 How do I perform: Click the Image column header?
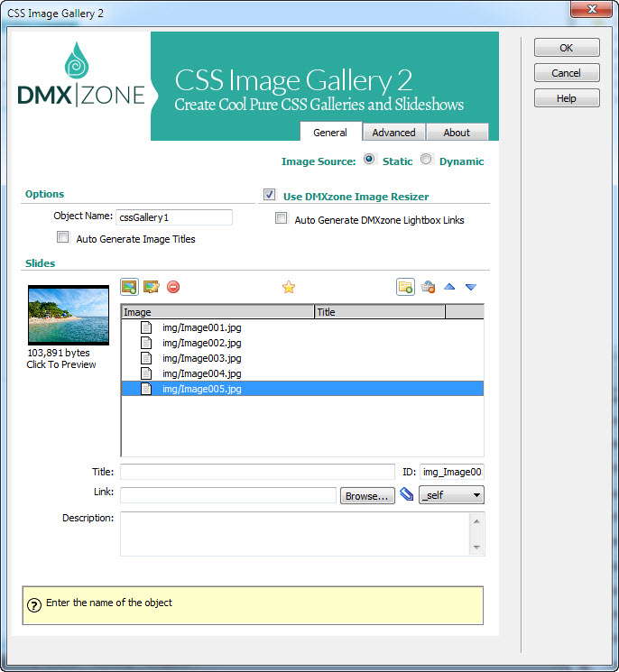(x=217, y=311)
